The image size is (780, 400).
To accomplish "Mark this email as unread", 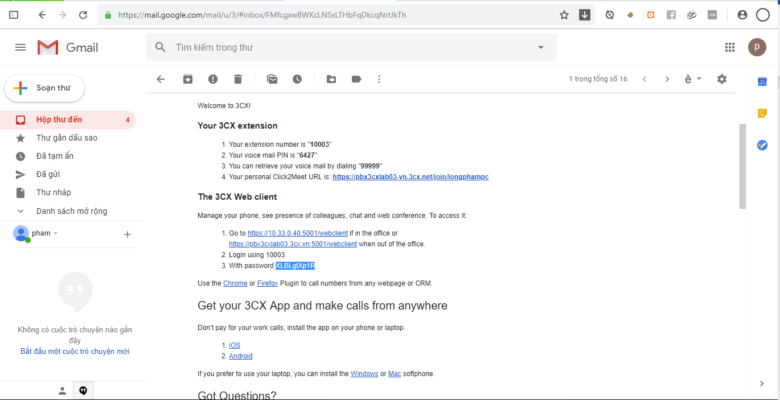I will pyautogui.click(x=272, y=79).
